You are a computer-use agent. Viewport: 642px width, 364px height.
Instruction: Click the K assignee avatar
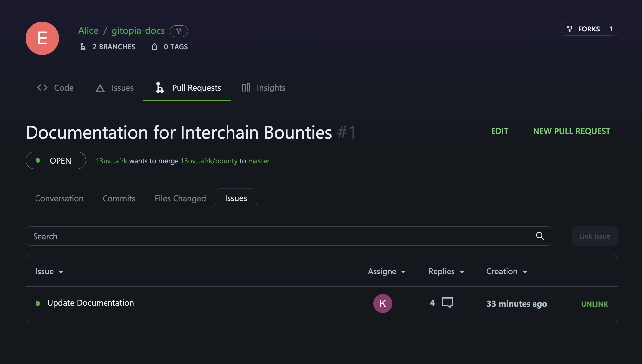point(383,303)
